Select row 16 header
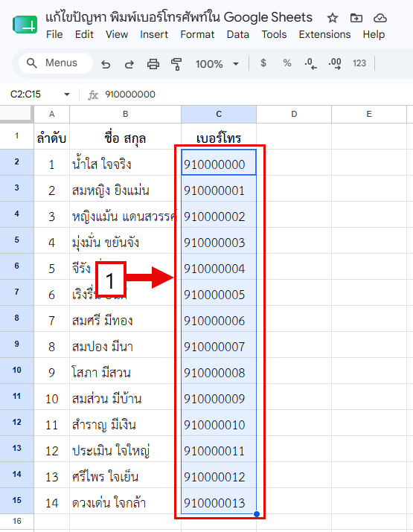 pos(16,521)
